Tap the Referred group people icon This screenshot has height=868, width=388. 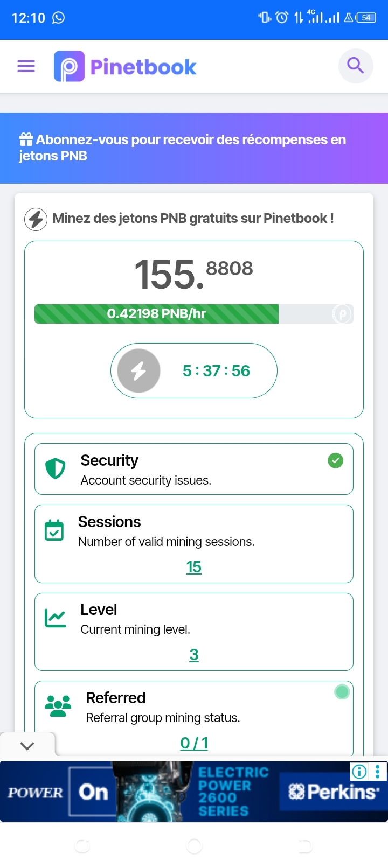(58, 706)
